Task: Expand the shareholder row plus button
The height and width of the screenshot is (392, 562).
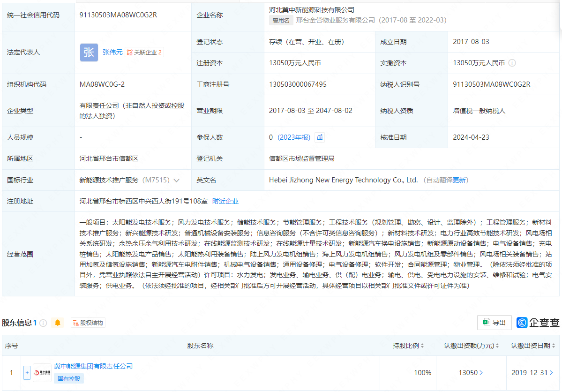Action: click(x=27, y=373)
